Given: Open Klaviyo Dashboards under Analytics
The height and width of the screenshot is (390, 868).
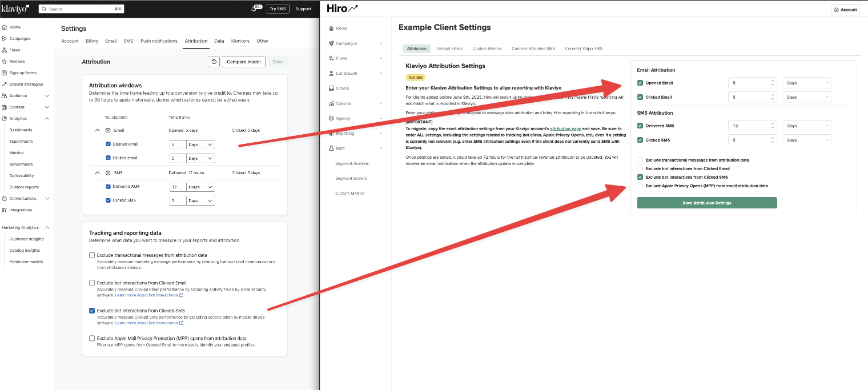Looking at the screenshot, I should 21,130.
